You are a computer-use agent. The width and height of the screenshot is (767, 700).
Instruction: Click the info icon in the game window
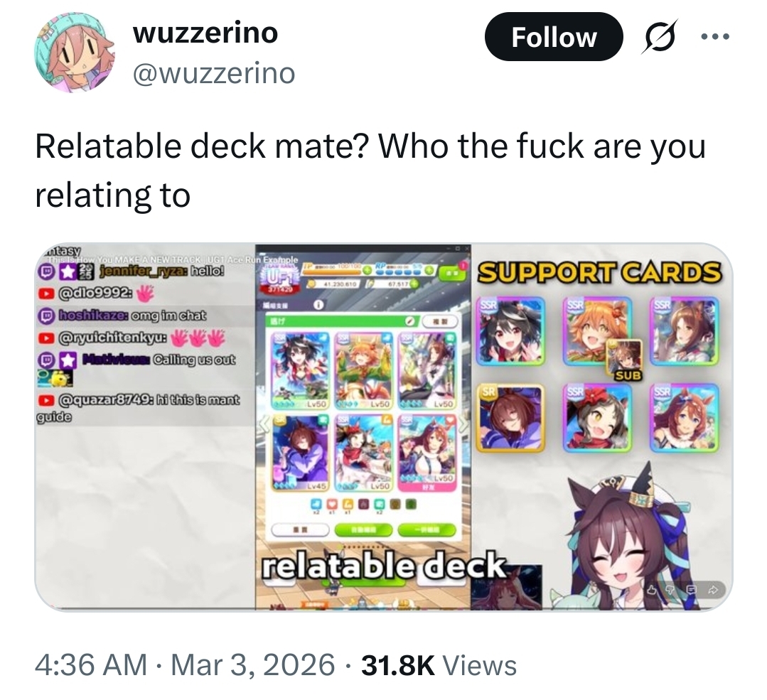pyautogui.click(x=317, y=305)
